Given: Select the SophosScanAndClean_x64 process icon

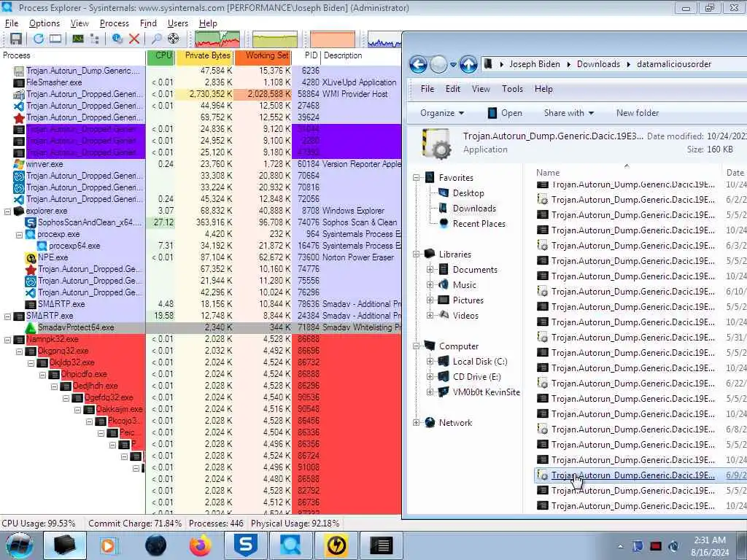Looking at the screenshot, I should (31, 222).
